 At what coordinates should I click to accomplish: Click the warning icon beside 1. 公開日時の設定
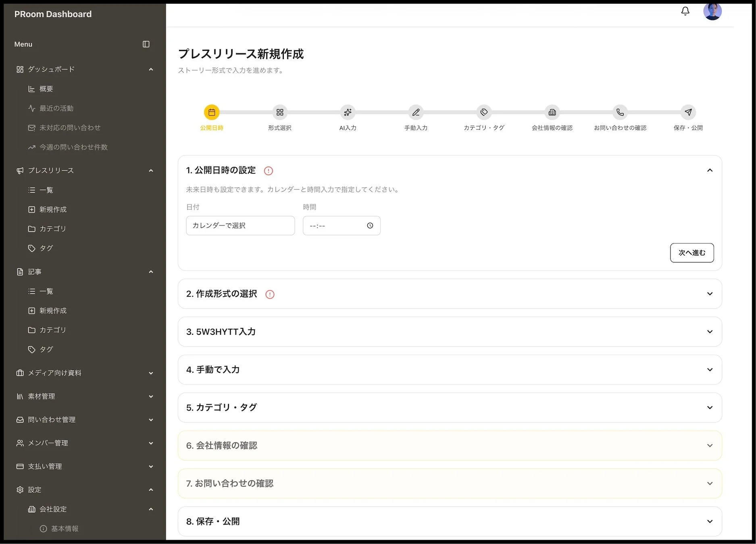coord(269,171)
